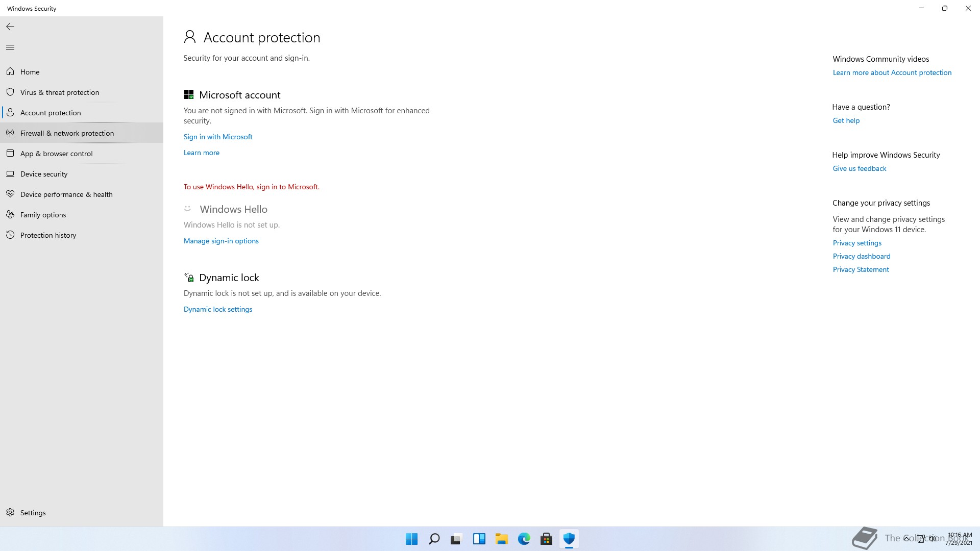Click the Firewall & network antenna icon
980x551 pixels.
coord(10,133)
